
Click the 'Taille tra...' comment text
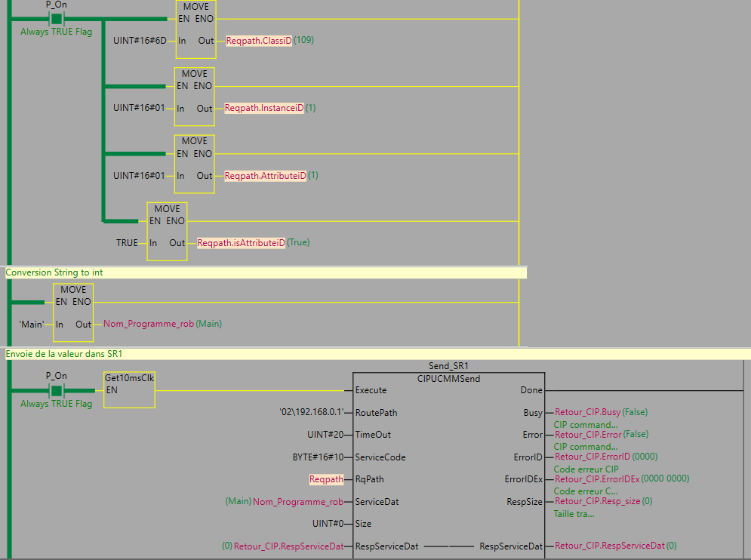click(574, 514)
